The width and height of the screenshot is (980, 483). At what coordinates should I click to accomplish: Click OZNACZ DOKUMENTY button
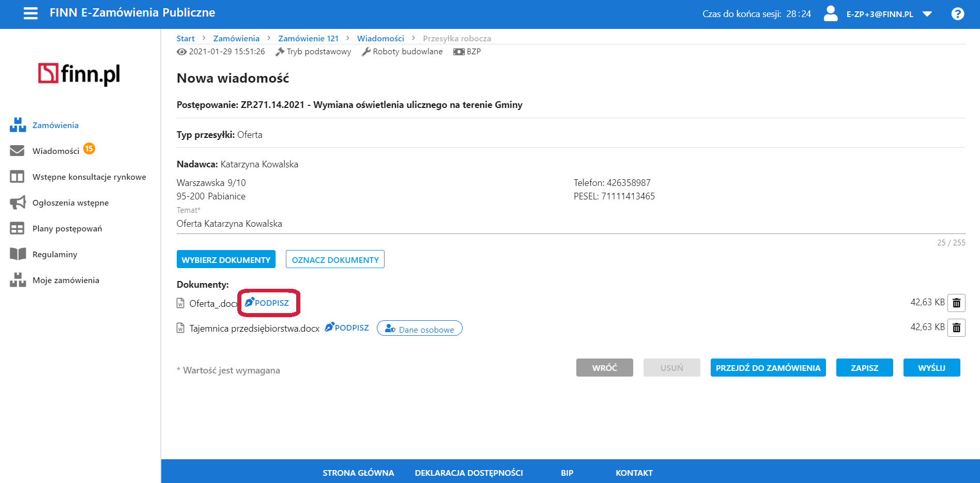point(335,259)
